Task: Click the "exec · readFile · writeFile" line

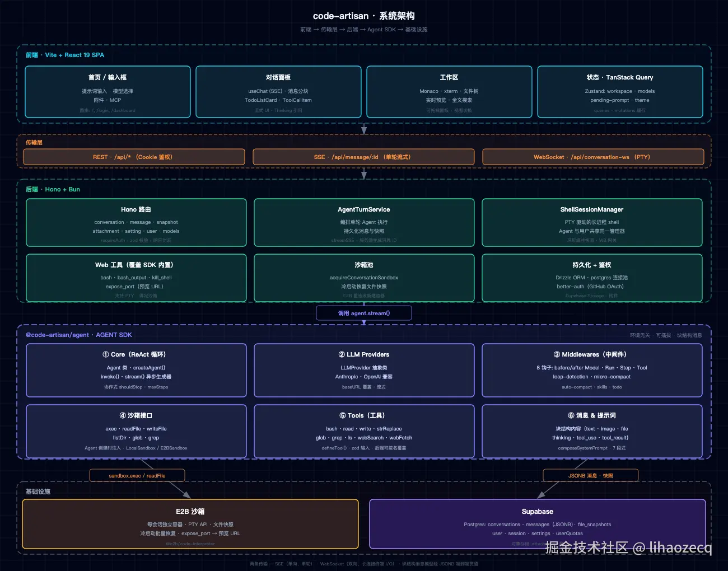Action: 136,429
